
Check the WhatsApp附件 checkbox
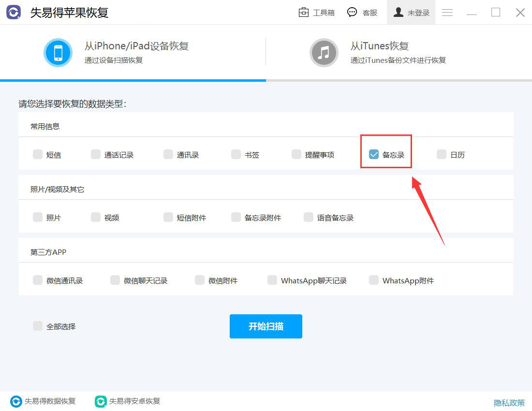pyautogui.click(x=373, y=280)
